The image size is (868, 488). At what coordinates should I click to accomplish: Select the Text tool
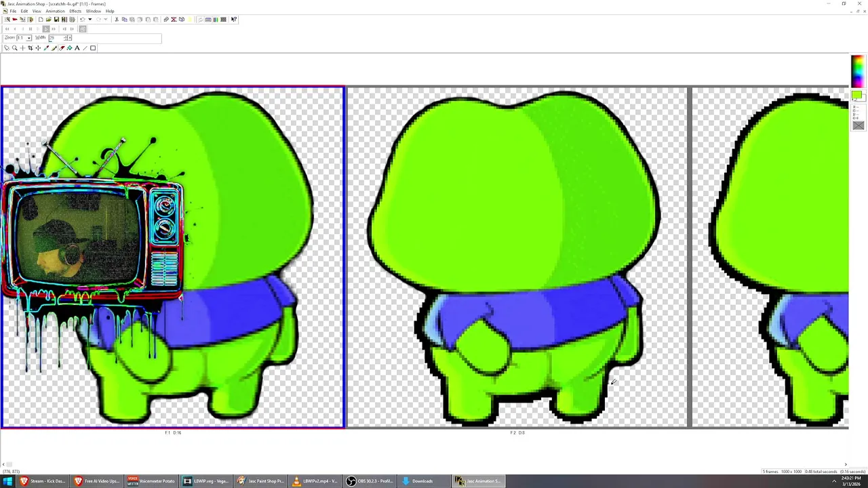click(77, 48)
